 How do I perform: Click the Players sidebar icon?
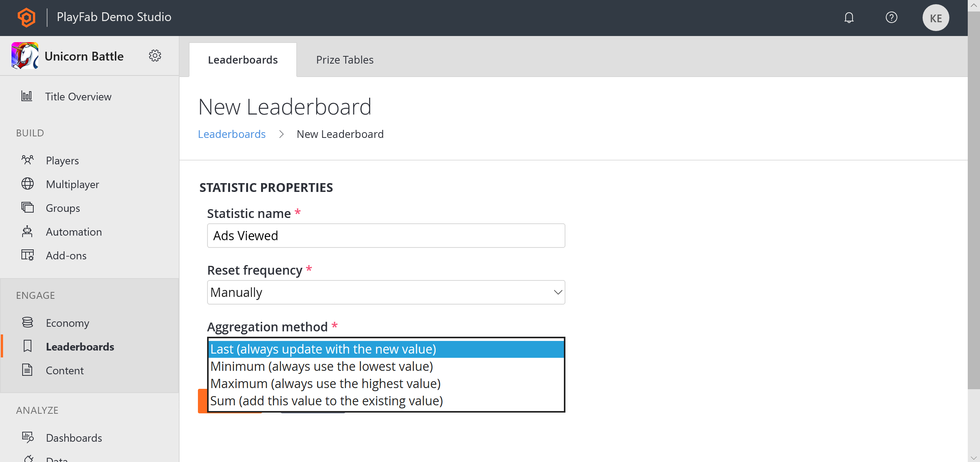tap(27, 160)
